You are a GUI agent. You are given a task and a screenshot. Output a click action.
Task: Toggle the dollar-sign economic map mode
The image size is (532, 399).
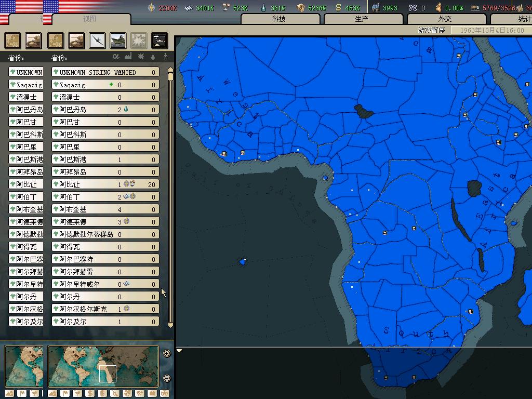pyautogui.click(x=89, y=394)
